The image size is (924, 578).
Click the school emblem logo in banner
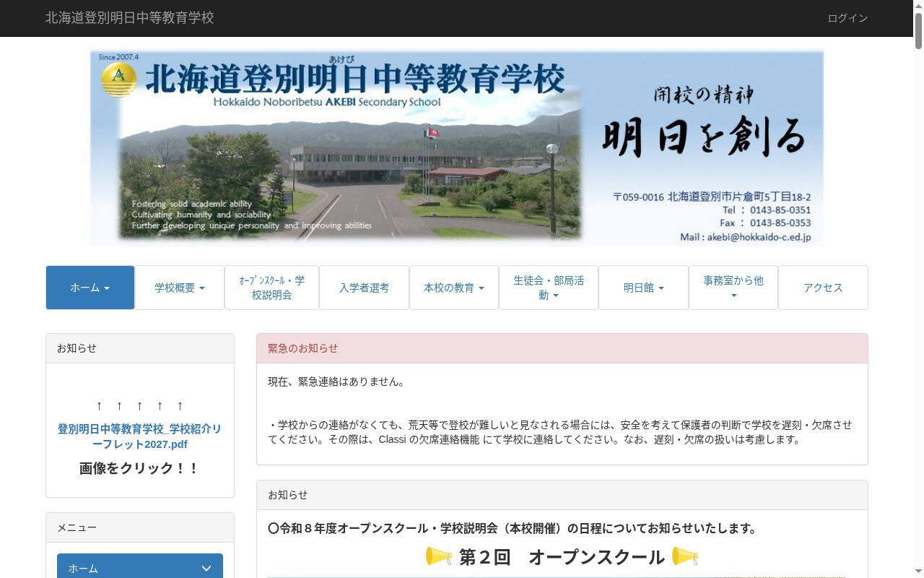(118, 79)
